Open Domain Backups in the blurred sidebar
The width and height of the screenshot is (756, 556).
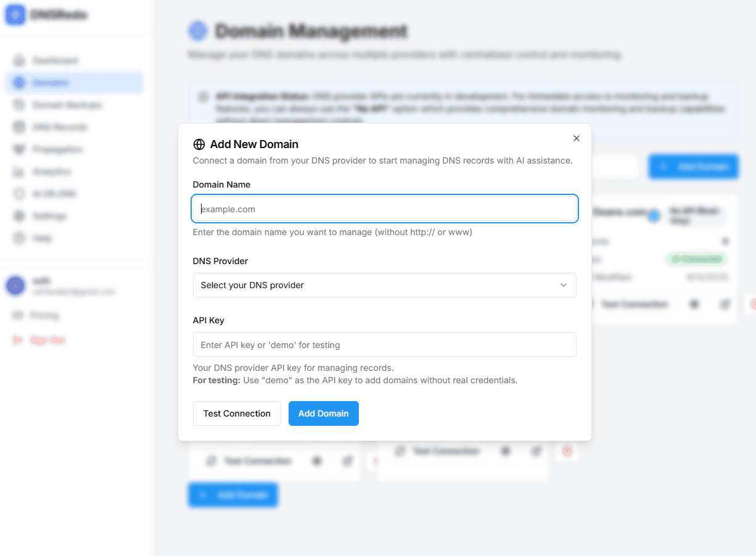pos(74,105)
